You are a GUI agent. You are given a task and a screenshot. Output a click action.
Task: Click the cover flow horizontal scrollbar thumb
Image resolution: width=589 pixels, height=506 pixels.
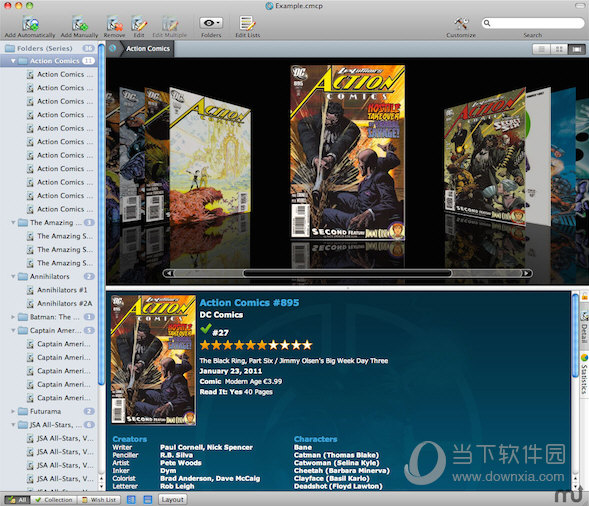[x=347, y=273]
